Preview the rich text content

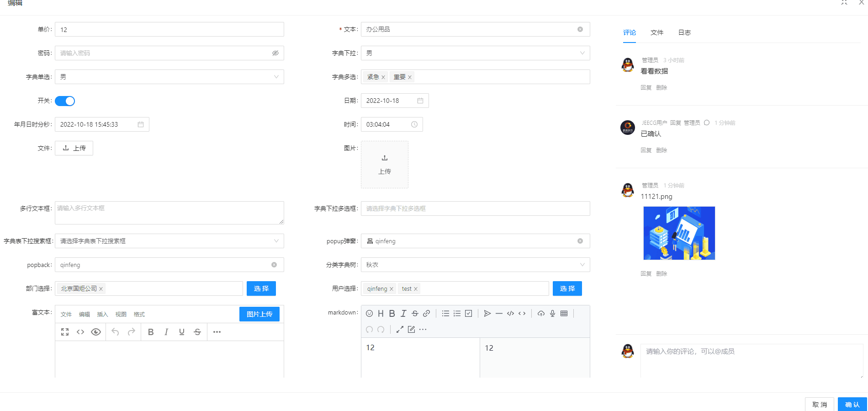(x=96, y=332)
